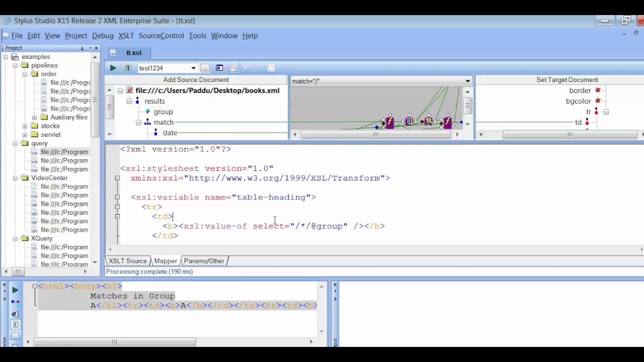Collapse the VideoCenter folder
Image resolution: width=644 pixels, height=362 pixels.
click(15, 178)
